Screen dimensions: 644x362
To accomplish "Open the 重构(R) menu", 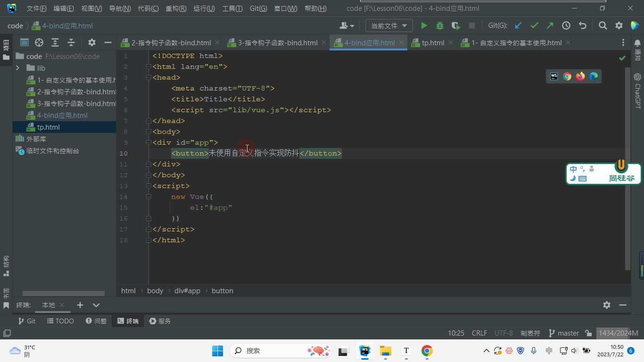I will point(176,8).
